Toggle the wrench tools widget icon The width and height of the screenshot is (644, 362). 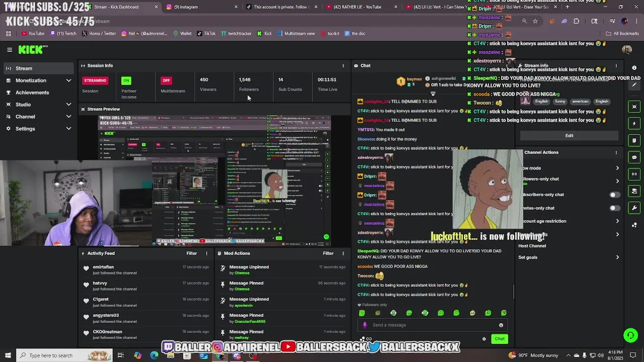click(634, 208)
